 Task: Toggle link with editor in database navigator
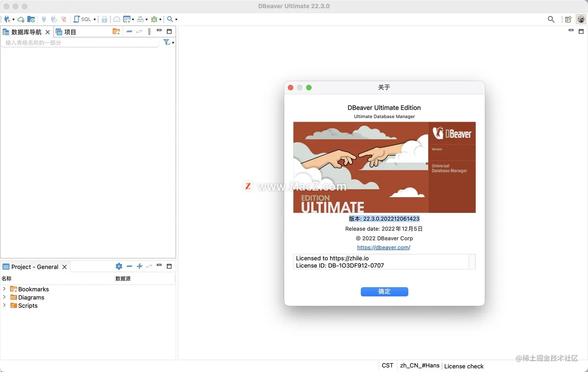click(139, 31)
